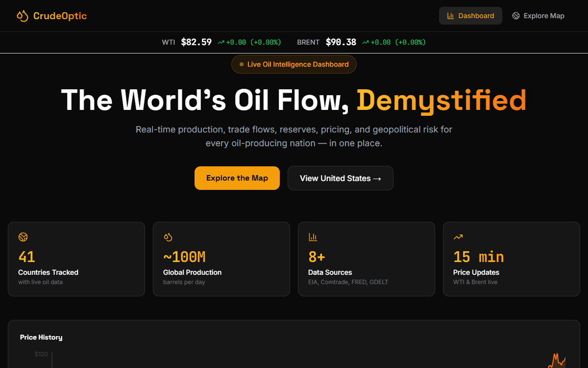This screenshot has width=588, height=368.
Task: Click the 41 Countries Tracked number
Action: click(x=27, y=257)
